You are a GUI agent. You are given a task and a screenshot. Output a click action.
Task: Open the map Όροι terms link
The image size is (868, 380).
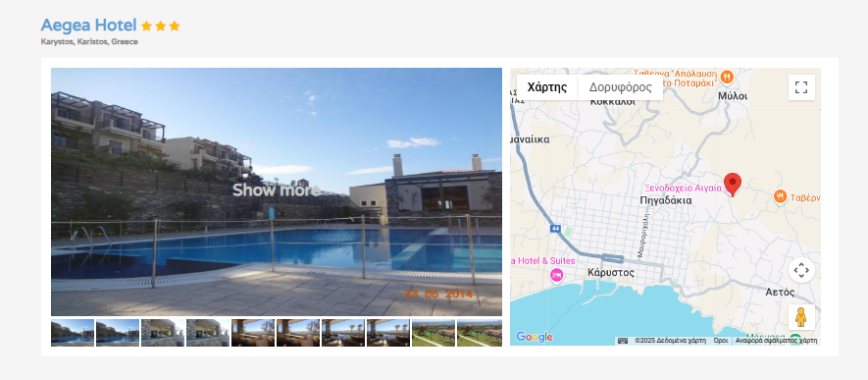click(x=720, y=341)
